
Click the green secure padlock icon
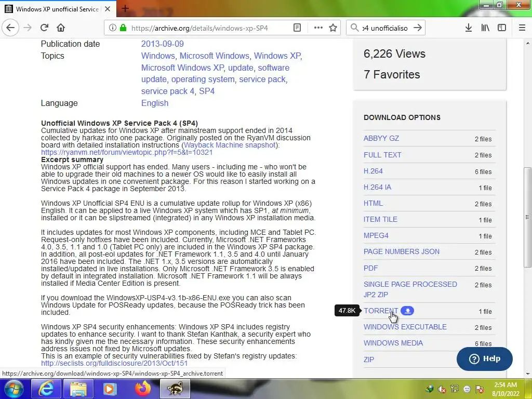coord(123,28)
